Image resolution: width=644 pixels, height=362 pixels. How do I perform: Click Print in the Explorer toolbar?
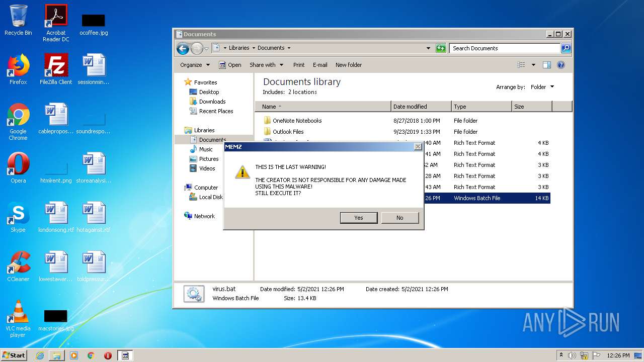(x=299, y=65)
